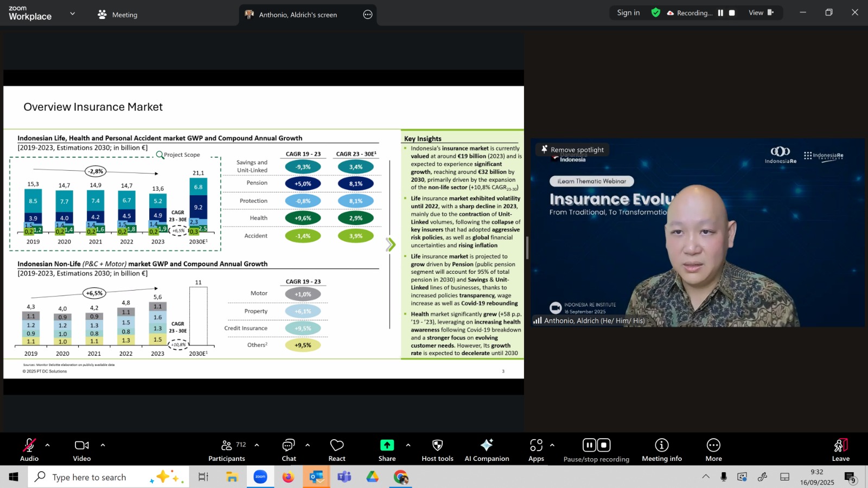The width and height of the screenshot is (868, 488).
Task: Open Zoom Workplace dropdown chevron
Action: [73, 14]
